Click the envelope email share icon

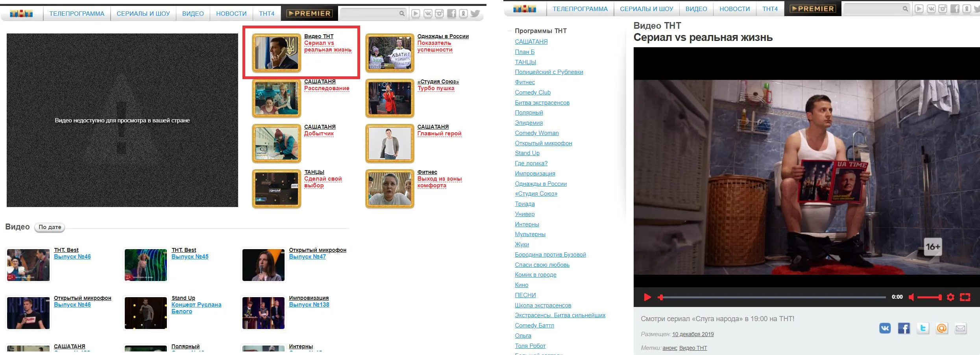tap(961, 328)
